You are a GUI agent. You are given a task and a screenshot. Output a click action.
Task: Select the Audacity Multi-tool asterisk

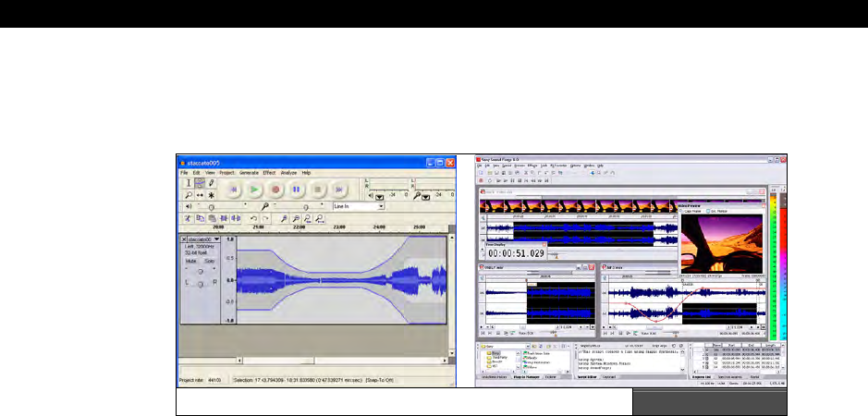click(x=211, y=194)
